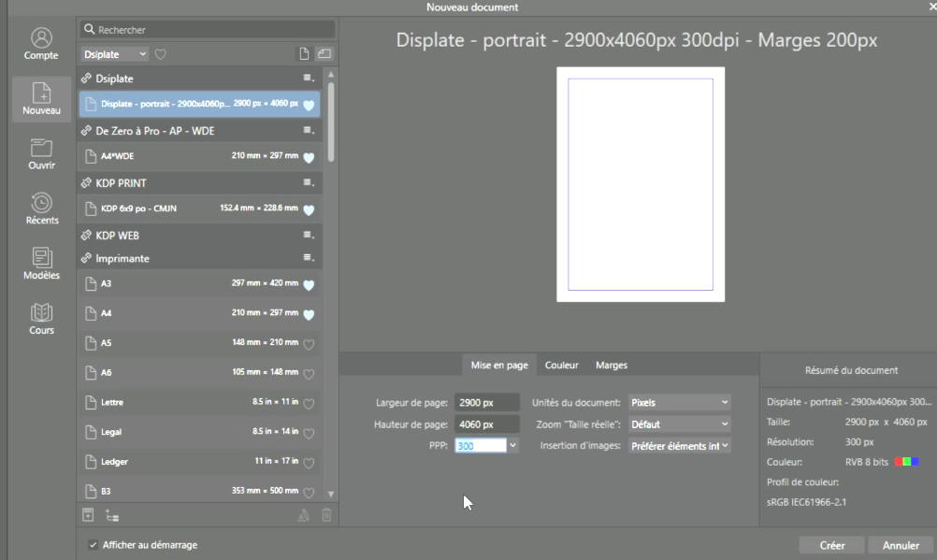Switch to the Marges tab
The width and height of the screenshot is (937, 560).
click(x=612, y=366)
